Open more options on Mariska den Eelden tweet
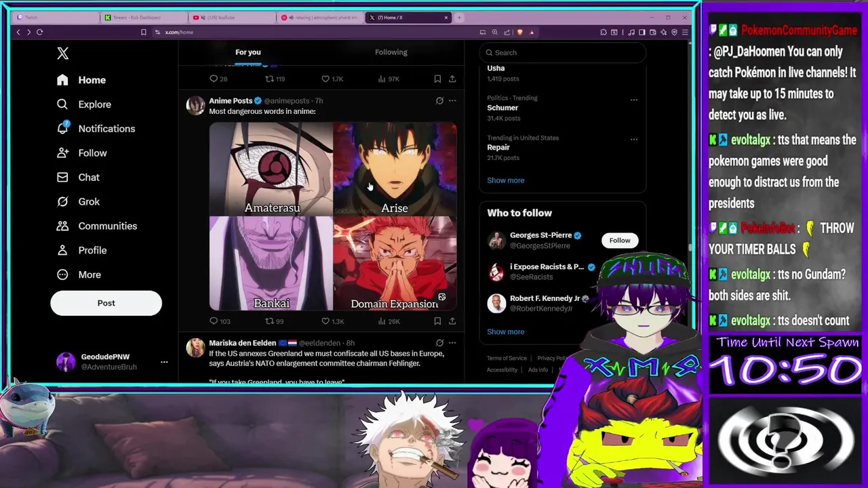This screenshot has height=488, width=868. tap(452, 343)
